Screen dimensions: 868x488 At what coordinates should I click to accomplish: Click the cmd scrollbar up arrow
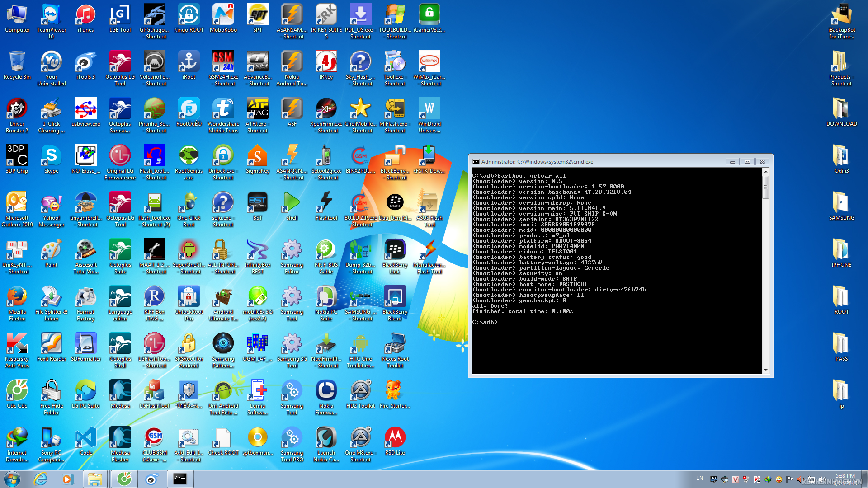(765, 172)
